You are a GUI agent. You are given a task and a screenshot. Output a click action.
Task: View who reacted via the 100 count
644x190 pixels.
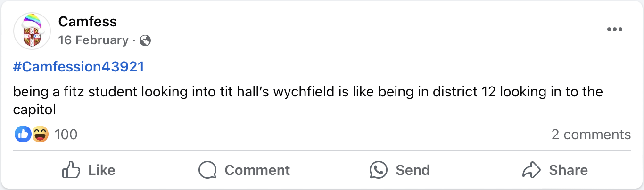pos(66,135)
